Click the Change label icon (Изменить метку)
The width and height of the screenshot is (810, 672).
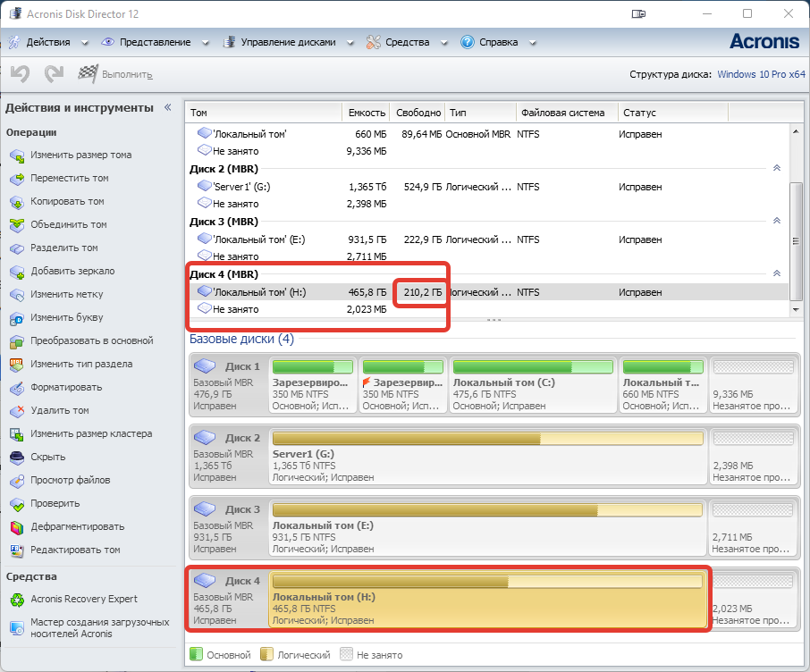click(x=17, y=295)
